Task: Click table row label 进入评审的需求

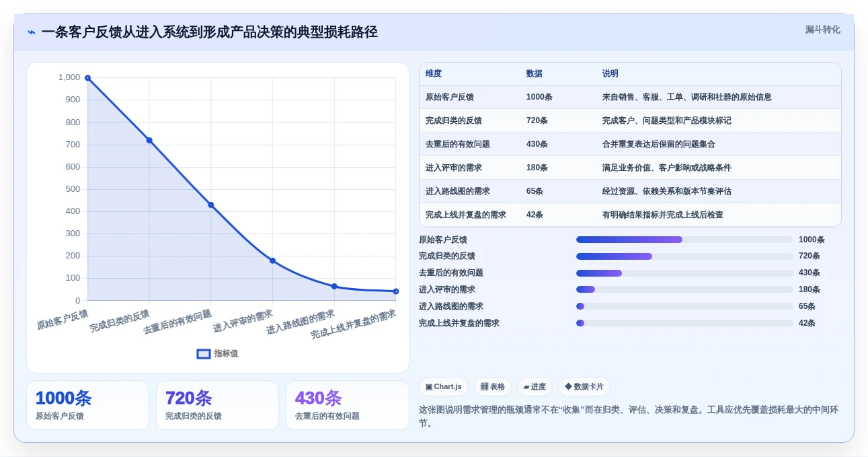Action: pos(454,168)
